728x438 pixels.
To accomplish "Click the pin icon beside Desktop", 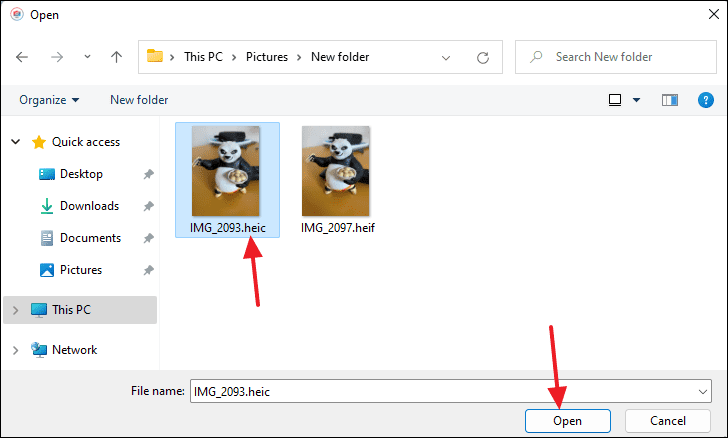I will [148, 174].
